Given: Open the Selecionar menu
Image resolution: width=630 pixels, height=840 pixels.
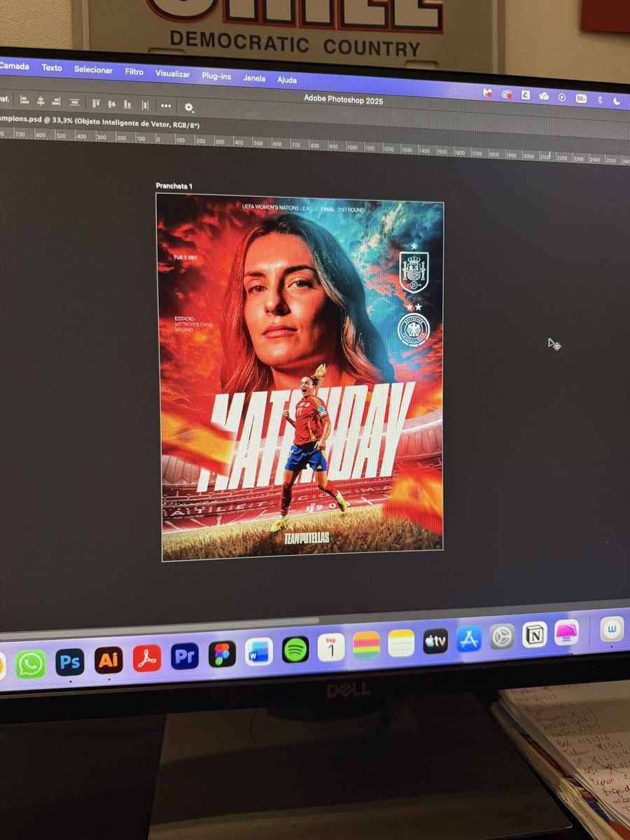Looking at the screenshot, I should (93, 70).
